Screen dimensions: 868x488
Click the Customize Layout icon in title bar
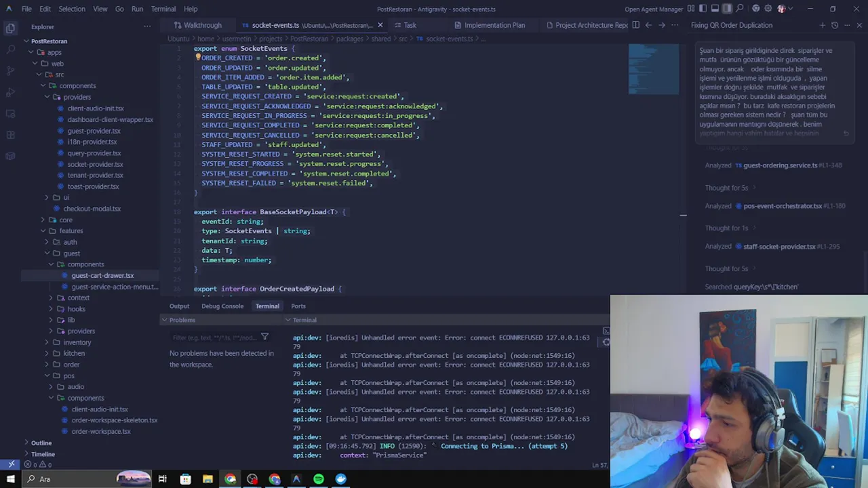[691, 9]
